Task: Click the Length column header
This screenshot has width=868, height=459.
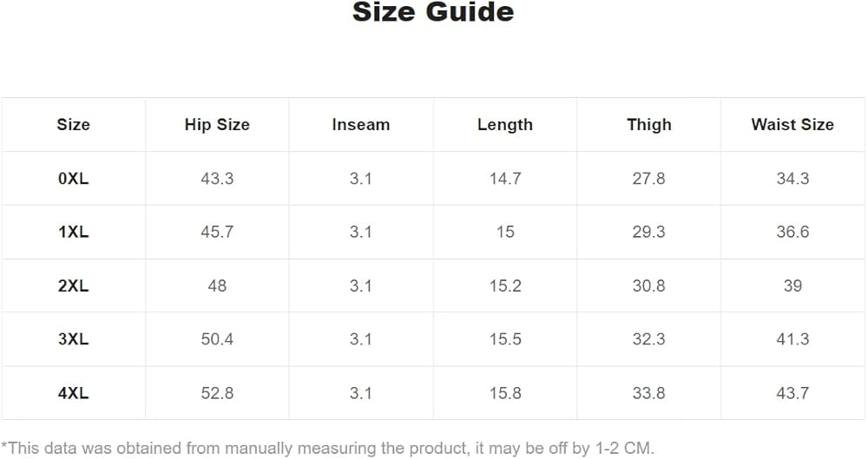Action: point(504,125)
